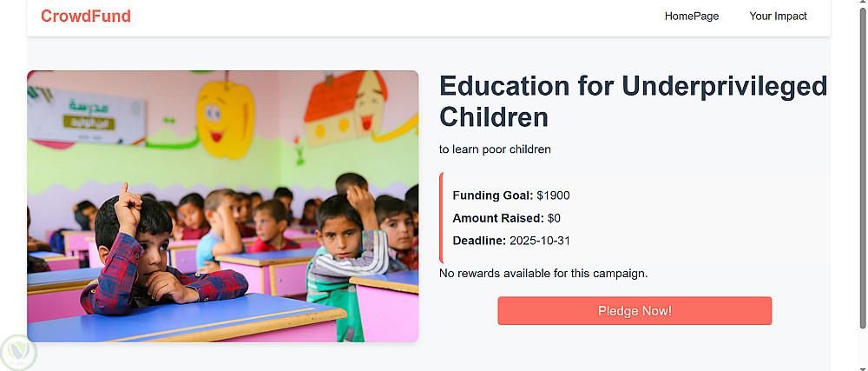Screen dimensions: 868x371
Task: Go to the Your Impact page
Action: pos(778,16)
